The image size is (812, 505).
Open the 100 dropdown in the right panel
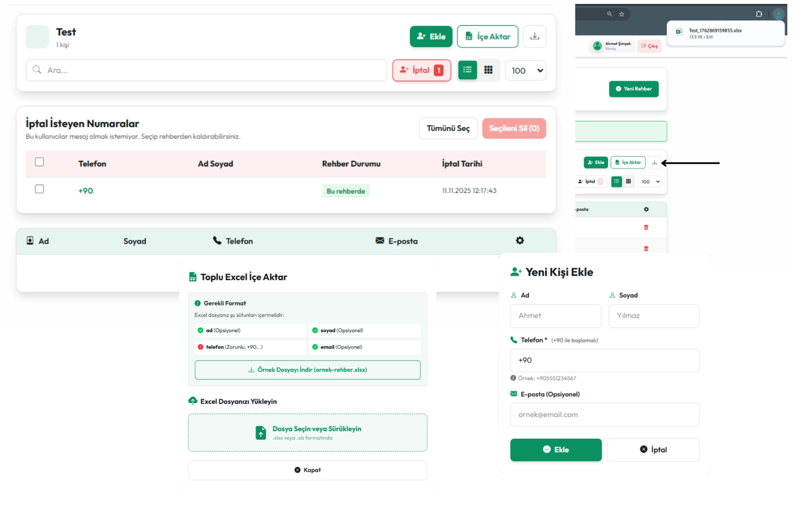[x=650, y=182]
